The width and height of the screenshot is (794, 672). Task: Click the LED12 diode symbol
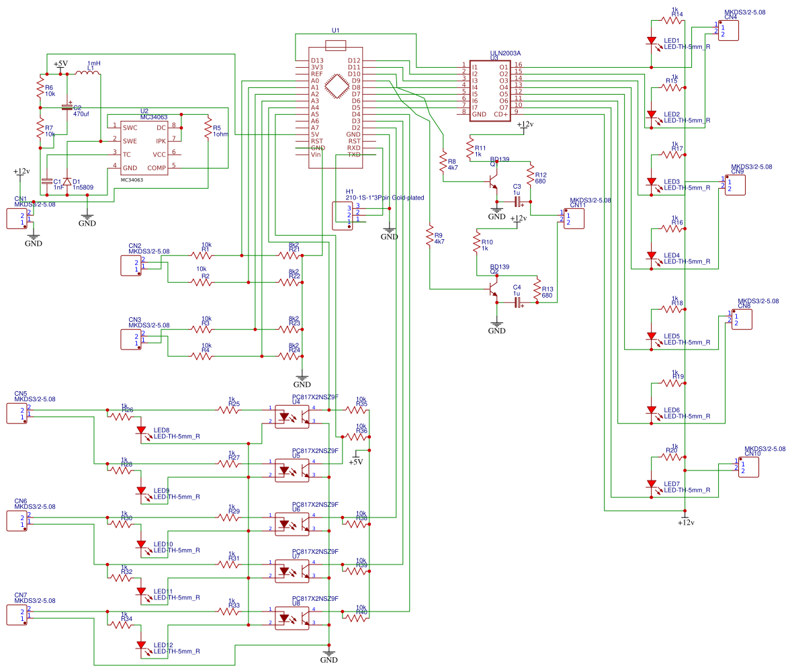click(141, 646)
